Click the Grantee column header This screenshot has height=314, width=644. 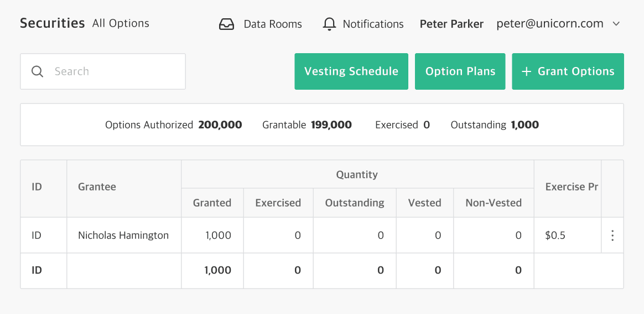(97, 187)
